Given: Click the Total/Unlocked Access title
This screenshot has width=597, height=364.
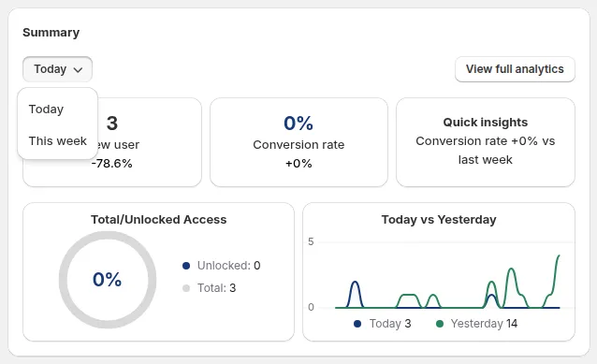Looking at the screenshot, I should tap(159, 220).
